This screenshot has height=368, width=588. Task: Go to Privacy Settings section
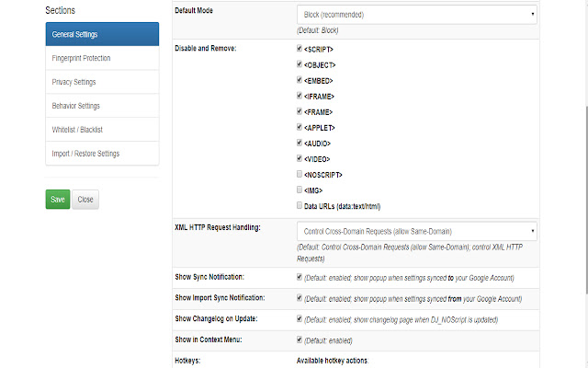tap(101, 82)
